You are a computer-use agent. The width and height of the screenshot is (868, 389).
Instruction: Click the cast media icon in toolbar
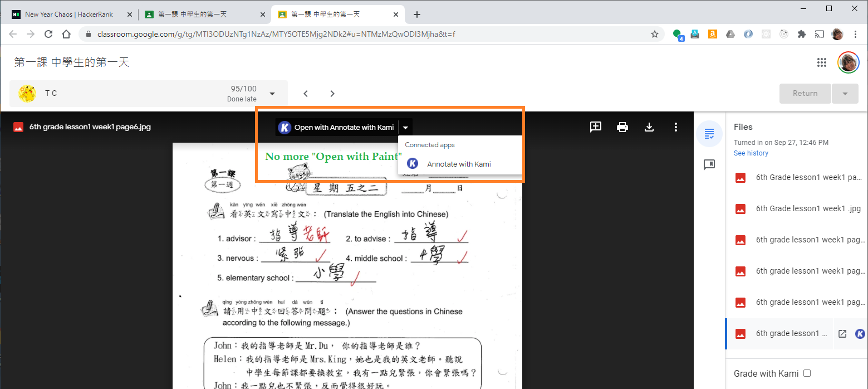point(819,34)
